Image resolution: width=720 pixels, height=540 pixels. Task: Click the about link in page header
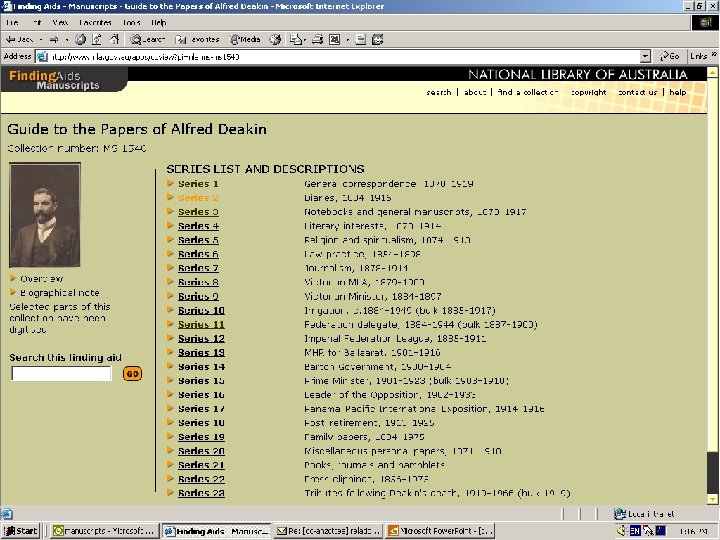point(475,92)
